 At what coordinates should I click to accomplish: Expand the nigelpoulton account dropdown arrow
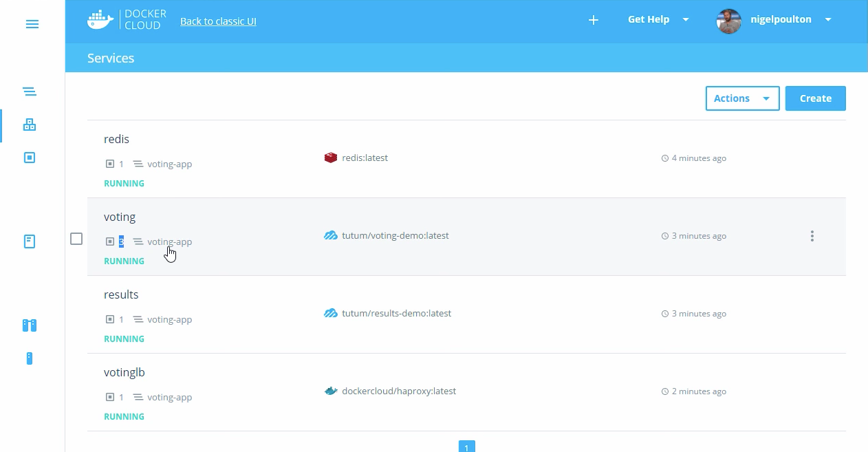828,19
